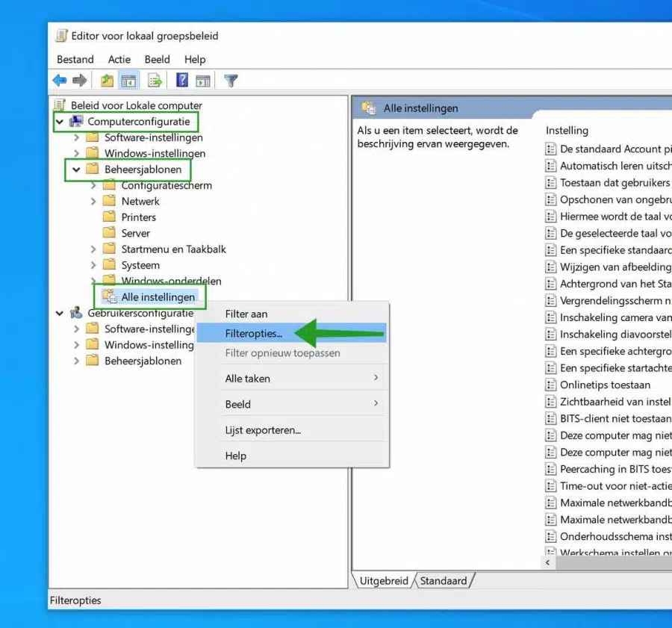Expand Windows-instellingen under Computerconfiguratie
Viewport: 672px width, 628px height.
(76, 154)
